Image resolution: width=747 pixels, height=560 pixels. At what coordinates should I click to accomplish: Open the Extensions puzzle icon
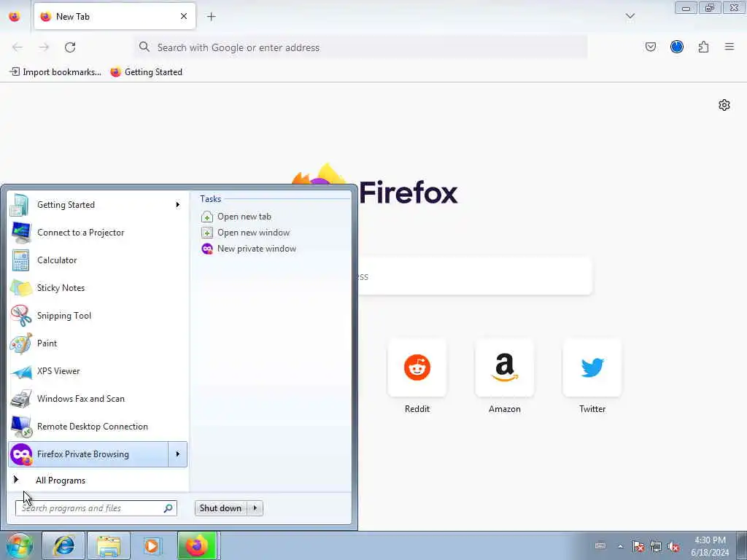pos(703,47)
